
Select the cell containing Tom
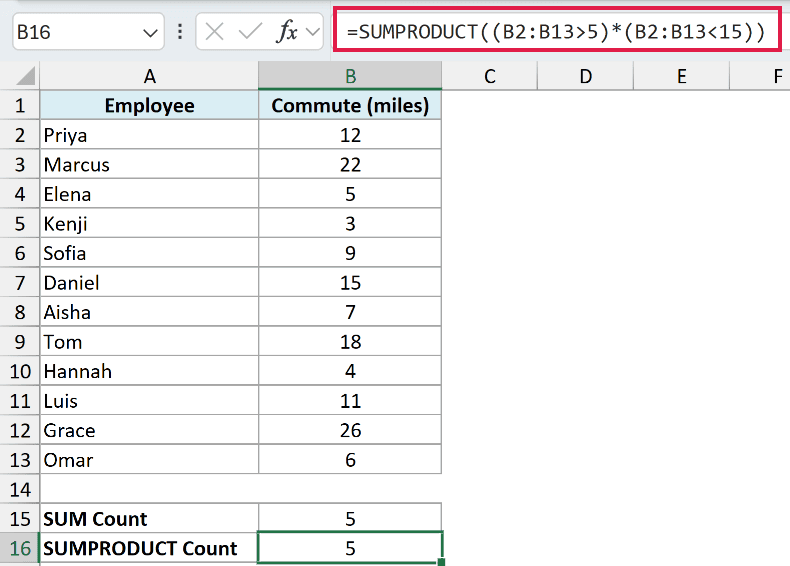[x=149, y=342]
